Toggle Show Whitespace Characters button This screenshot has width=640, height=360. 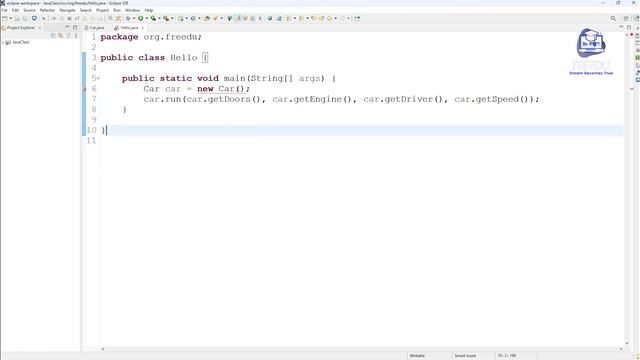pos(260,18)
